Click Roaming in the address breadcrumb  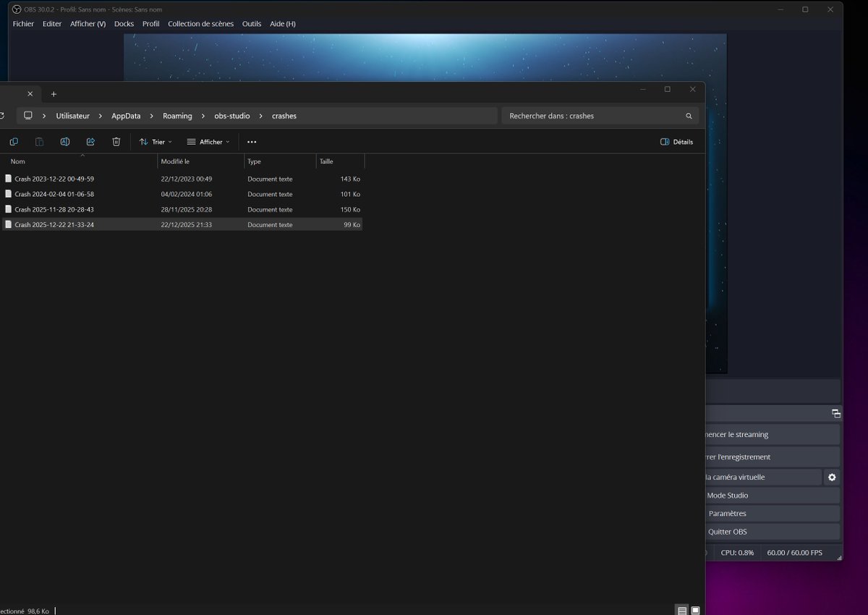click(x=177, y=116)
